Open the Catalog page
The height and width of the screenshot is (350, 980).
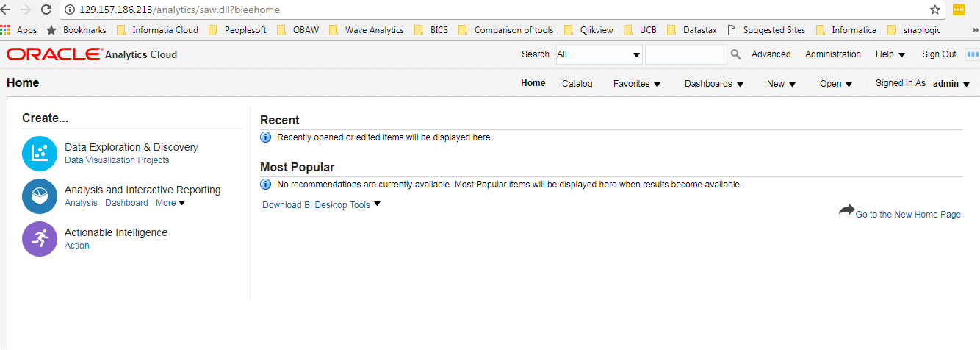click(577, 84)
